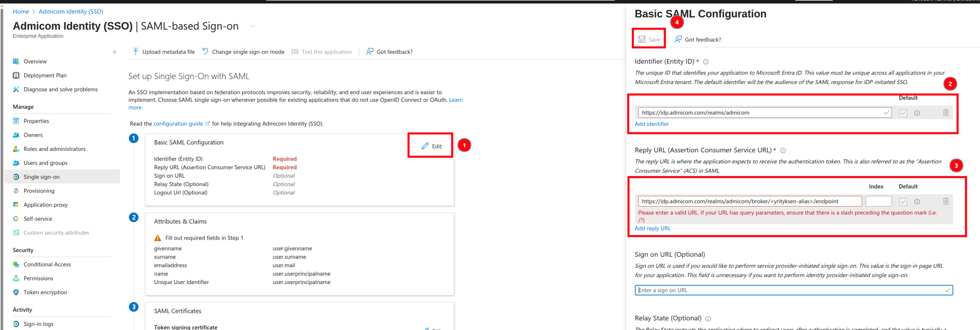Open the Overview sidebar item
Viewport: 980px width, 330px height.
click(35, 62)
